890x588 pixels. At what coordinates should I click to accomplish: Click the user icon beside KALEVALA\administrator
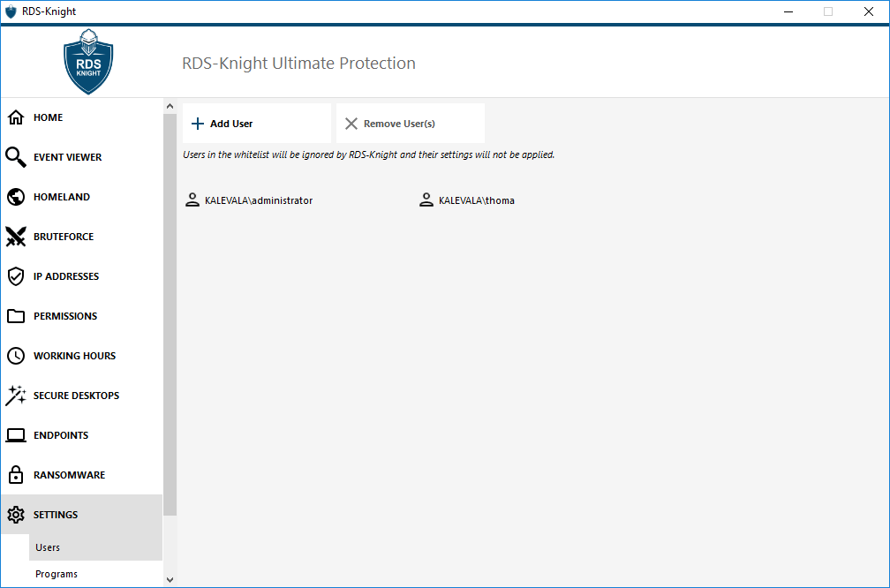[x=192, y=200]
